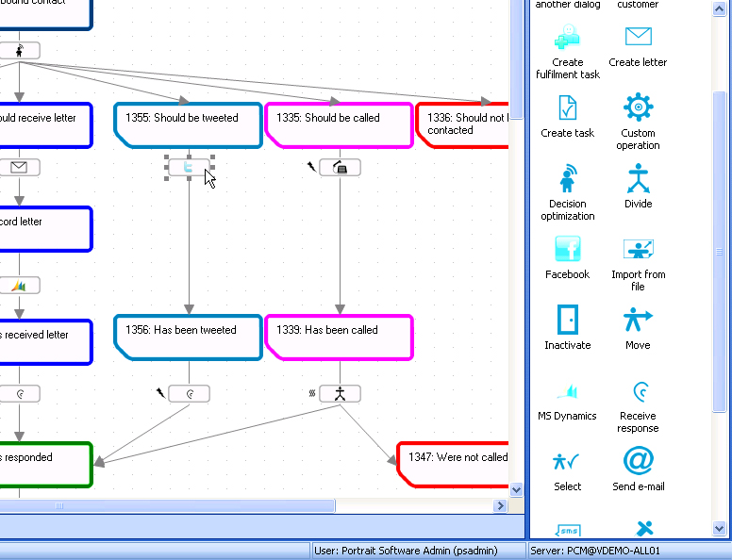Select the Inactivate door icon

tap(567, 320)
